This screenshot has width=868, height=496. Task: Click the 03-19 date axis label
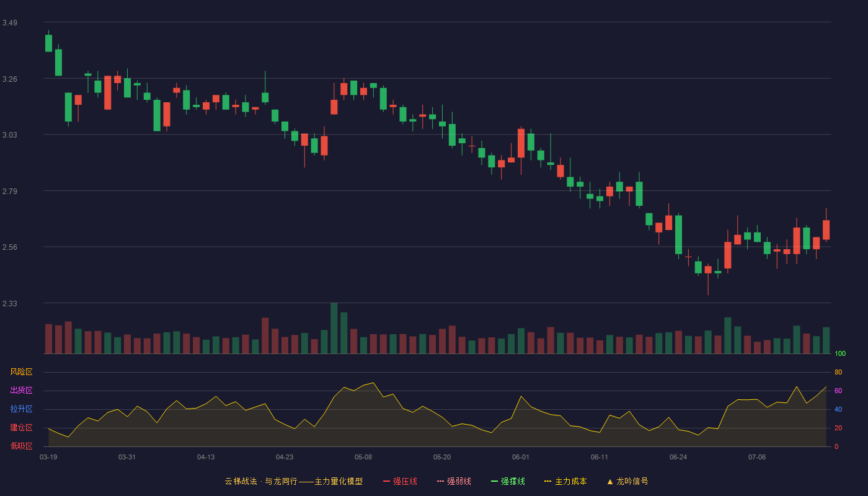click(48, 457)
